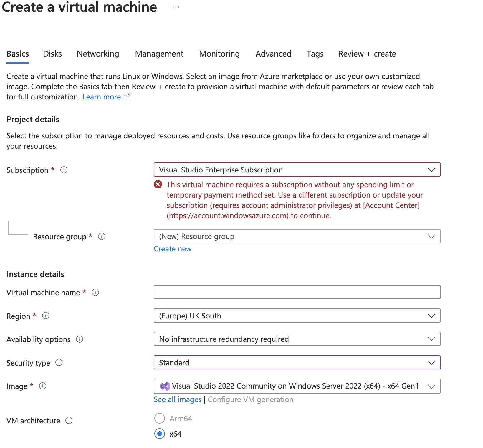483x448 pixels.
Task: Switch to the Basics tab
Action: click(18, 54)
